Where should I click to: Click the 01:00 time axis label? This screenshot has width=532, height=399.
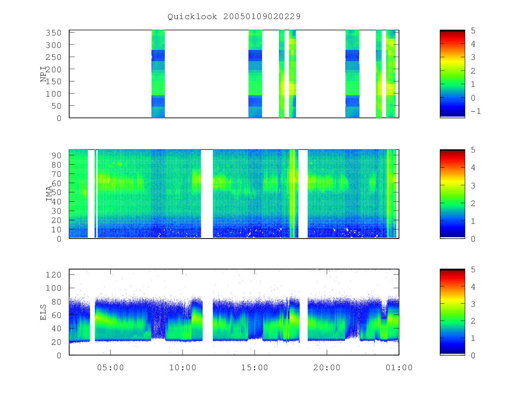[x=399, y=368]
